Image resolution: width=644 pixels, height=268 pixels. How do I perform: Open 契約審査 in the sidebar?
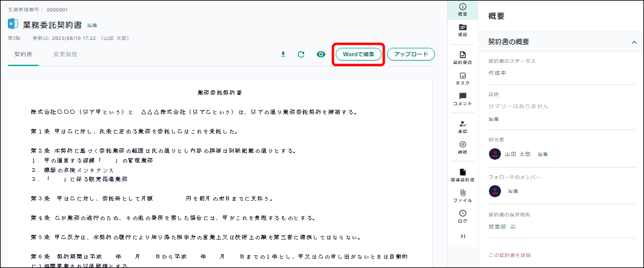tap(463, 57)
